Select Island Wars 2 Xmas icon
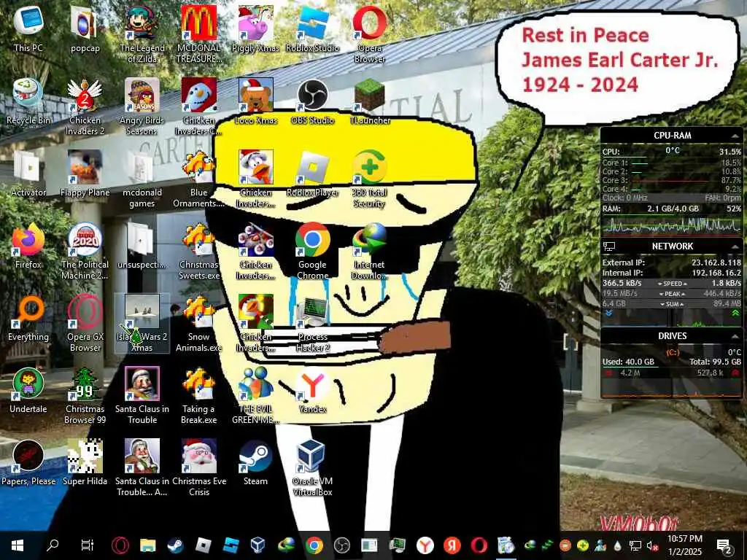The height and width of the screenshot is (560, 747). click(142, 324)
